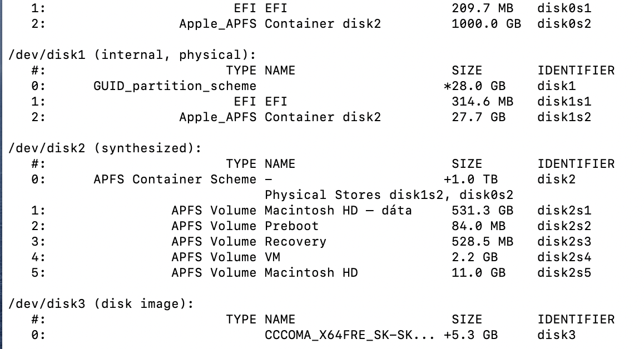Click APFS Container Scheme text
This screenshot has height=349, width=644.
[x=175, y=180]
